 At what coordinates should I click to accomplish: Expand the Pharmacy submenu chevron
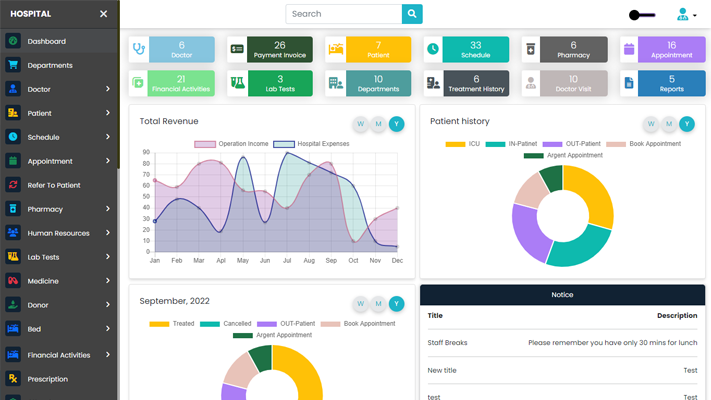pos(107,209)
